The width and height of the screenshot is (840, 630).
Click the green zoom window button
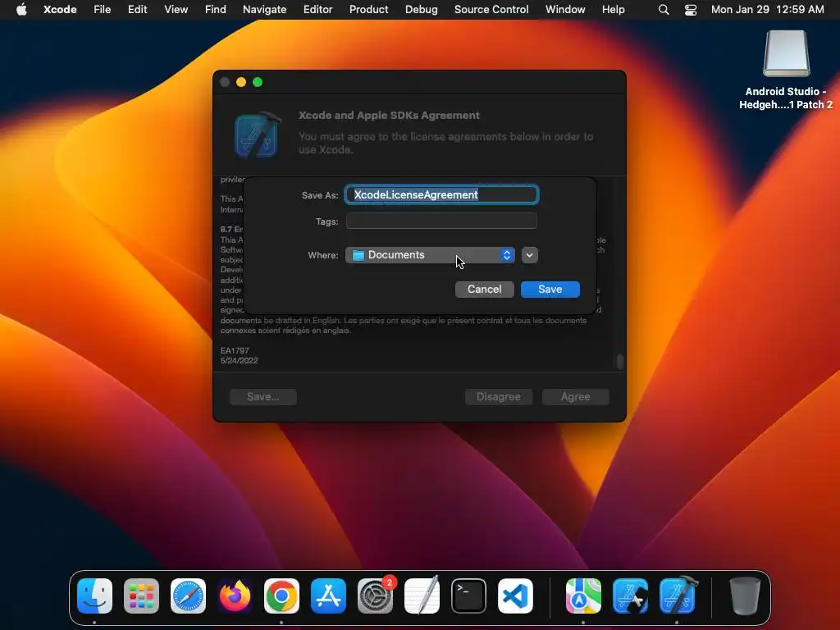[x=258, y=82]
